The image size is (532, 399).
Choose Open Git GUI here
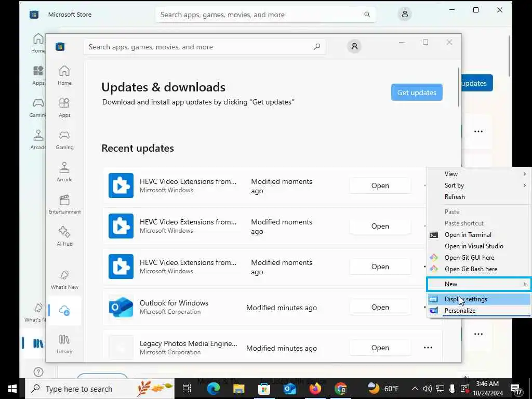478,258
